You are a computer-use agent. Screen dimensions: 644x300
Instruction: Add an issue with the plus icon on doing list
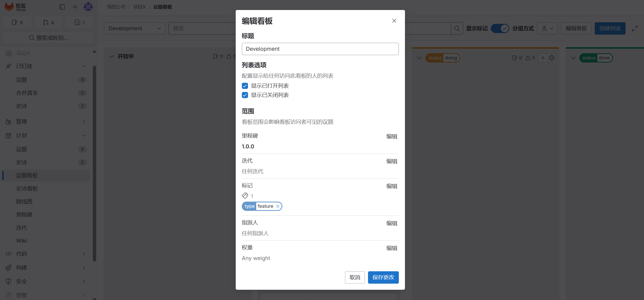click(x=542, y=58)
